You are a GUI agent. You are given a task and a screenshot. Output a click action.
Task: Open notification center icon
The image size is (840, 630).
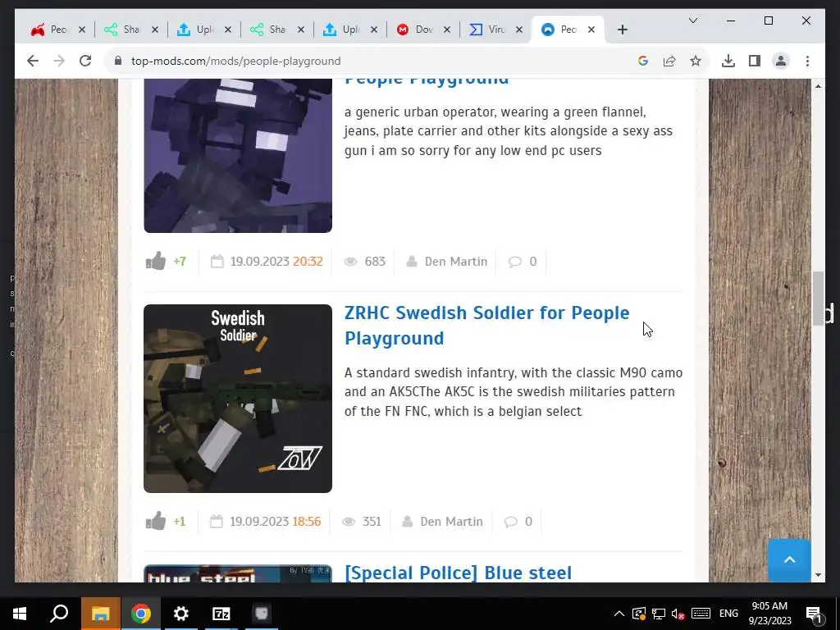[814, 614]
